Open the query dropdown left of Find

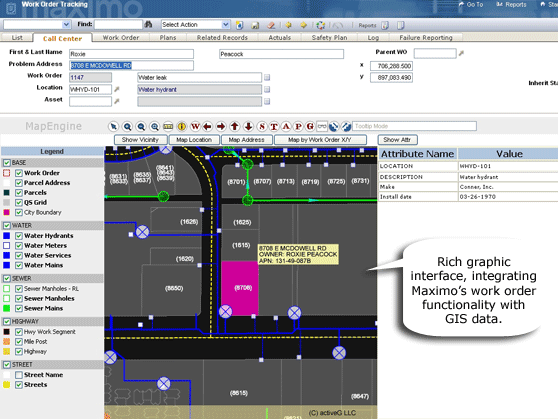(66, 25)
